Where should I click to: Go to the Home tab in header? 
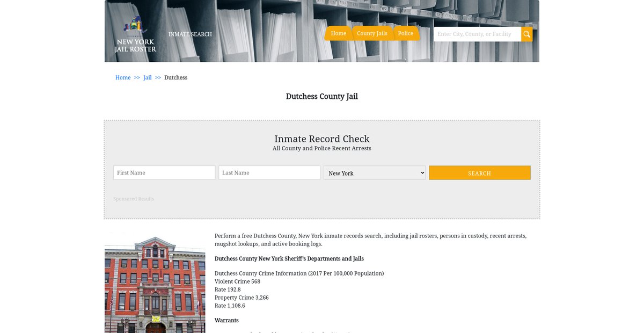[339, 33]
